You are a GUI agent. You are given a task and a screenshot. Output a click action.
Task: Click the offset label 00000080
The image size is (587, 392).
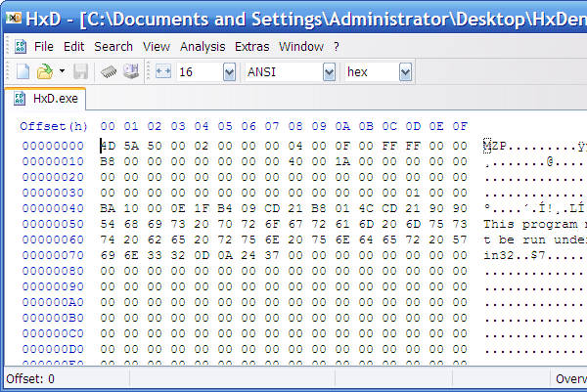(53, 271)
